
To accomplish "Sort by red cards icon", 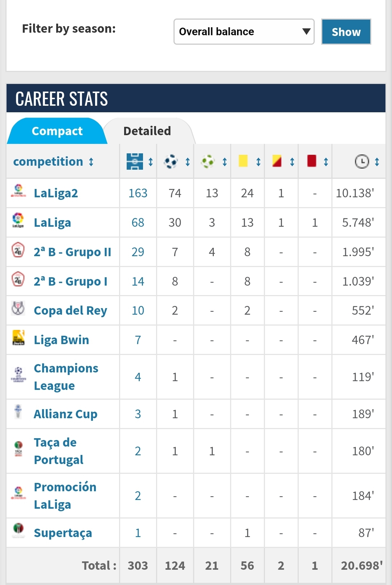I will coord(311,161).
